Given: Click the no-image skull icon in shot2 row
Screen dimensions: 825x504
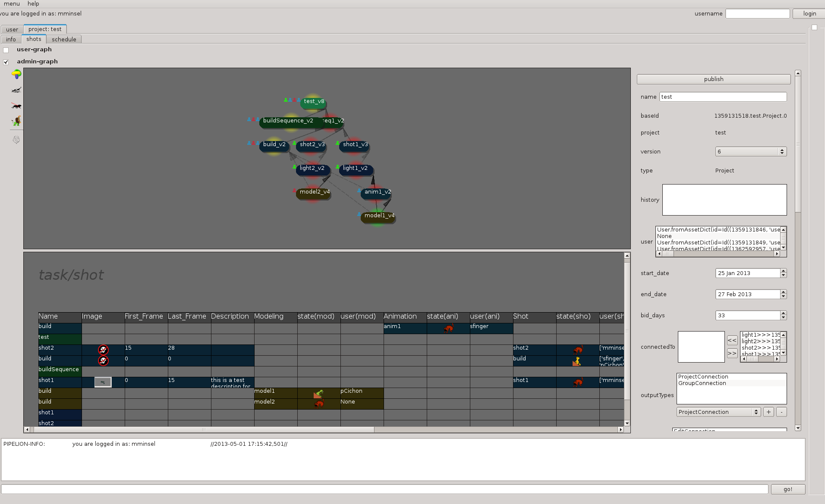Looking at the screenshot, I should (103, 350).
